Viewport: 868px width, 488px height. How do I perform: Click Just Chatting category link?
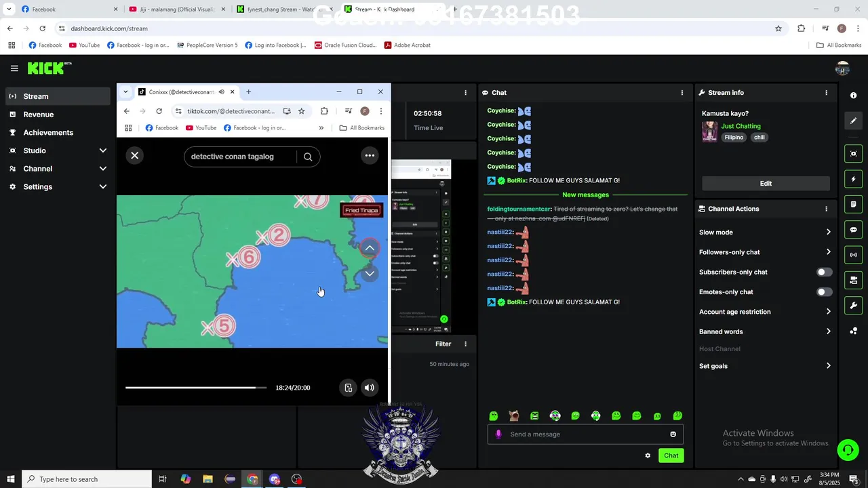pos(741,126)
